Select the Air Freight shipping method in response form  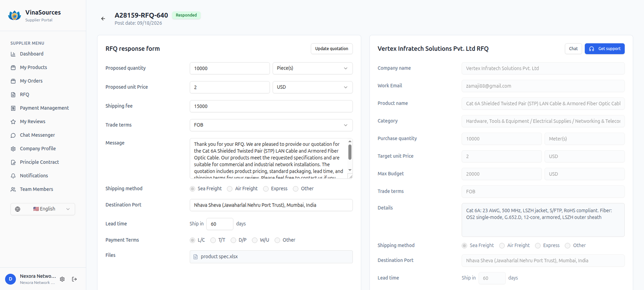click(230, 189)
